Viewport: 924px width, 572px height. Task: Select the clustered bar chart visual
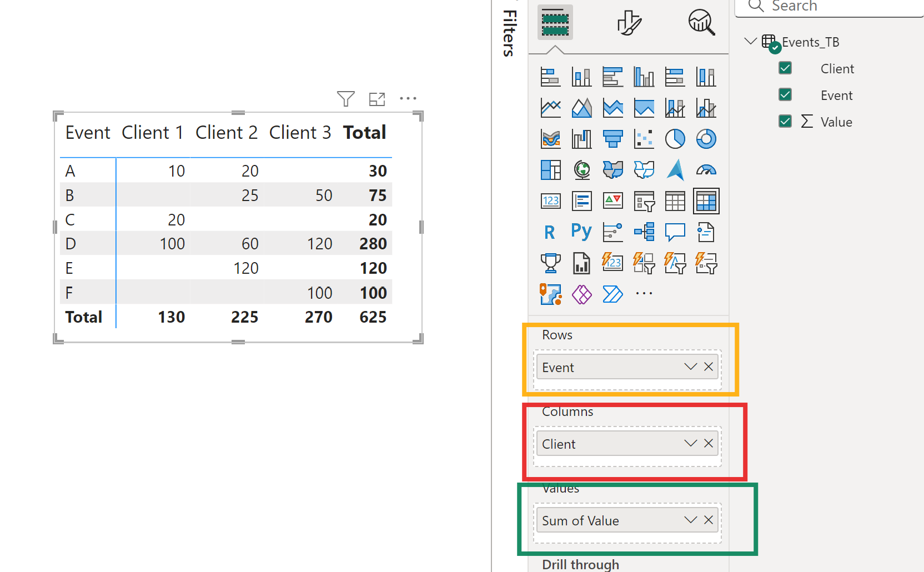[x=612, y=77]
